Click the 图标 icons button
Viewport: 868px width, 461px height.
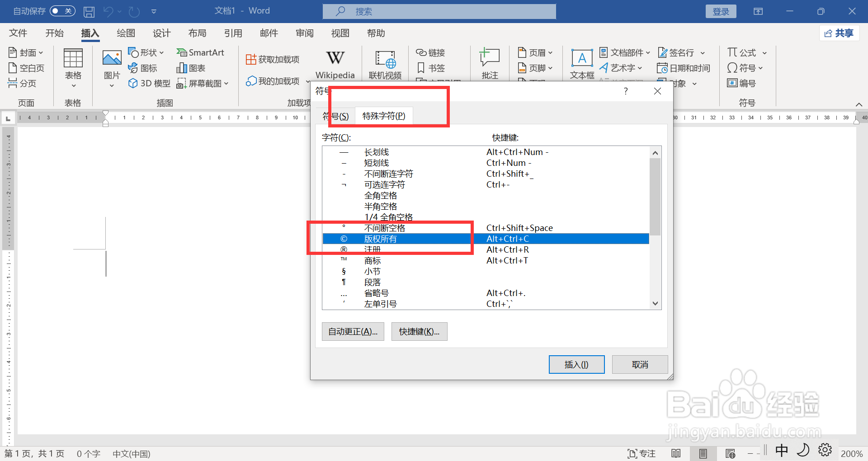coord(142,68)
